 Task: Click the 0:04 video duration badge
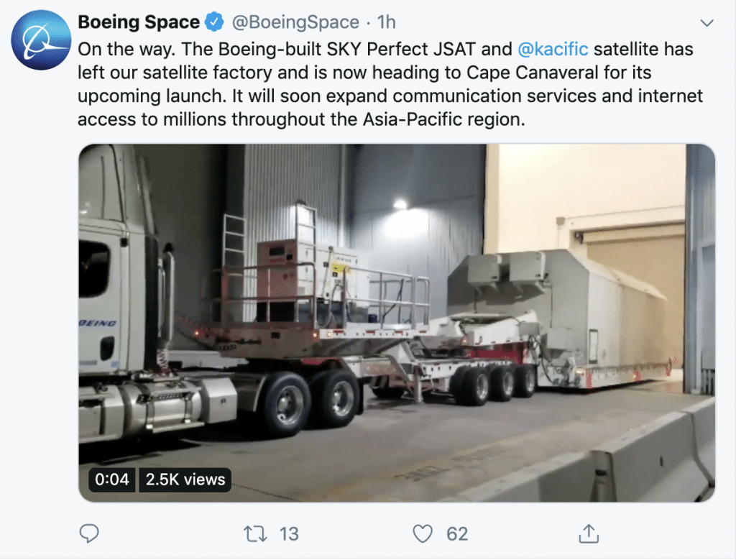(111, 479)
